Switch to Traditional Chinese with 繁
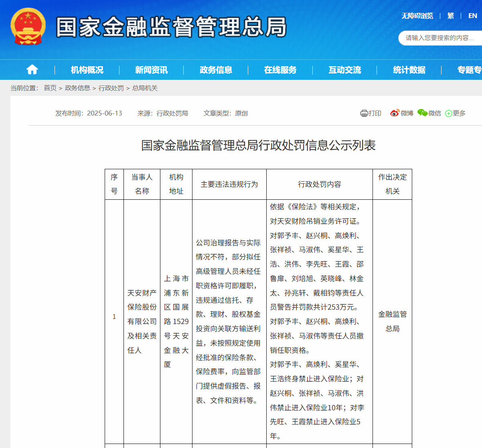The height and width of the screenshot is (448, 482). click(x=451, y=16)
